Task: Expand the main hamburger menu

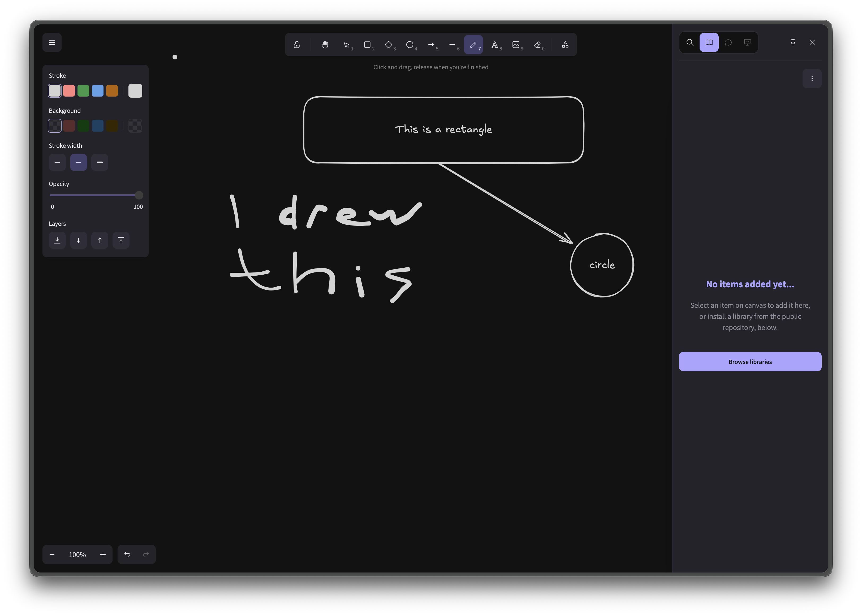Action: pyautogui.click(x=52, y=42)
